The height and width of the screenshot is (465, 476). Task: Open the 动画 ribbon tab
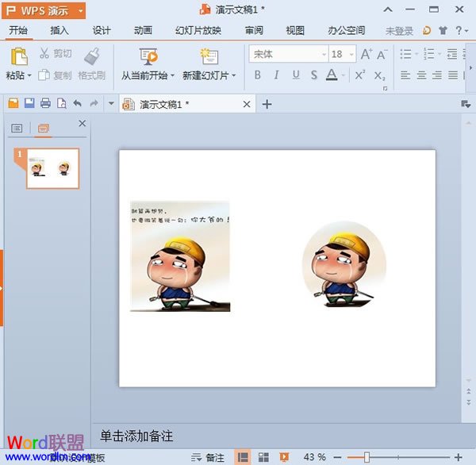pyautogui.click(x=143, y=30)
